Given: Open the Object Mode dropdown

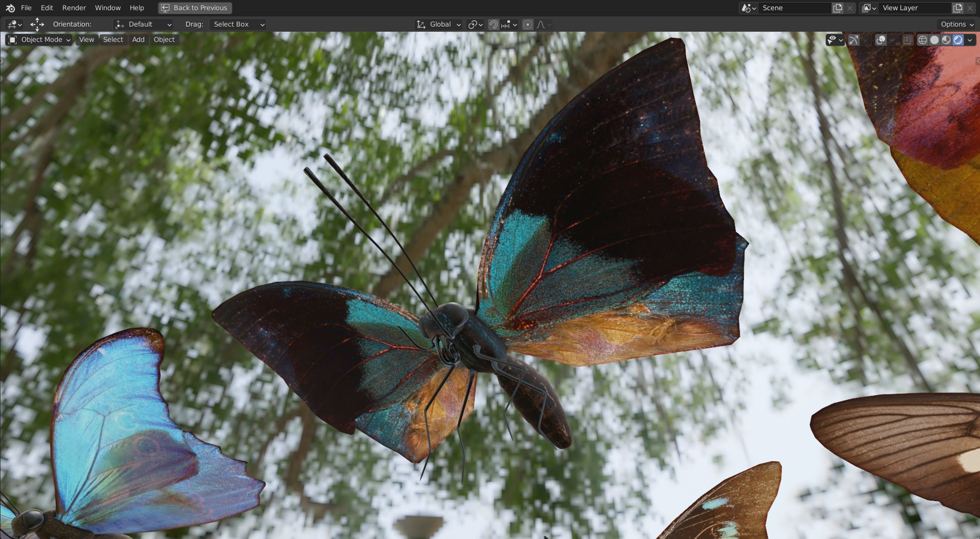Looking at the screenshot, I should click(x=39, y=40).
